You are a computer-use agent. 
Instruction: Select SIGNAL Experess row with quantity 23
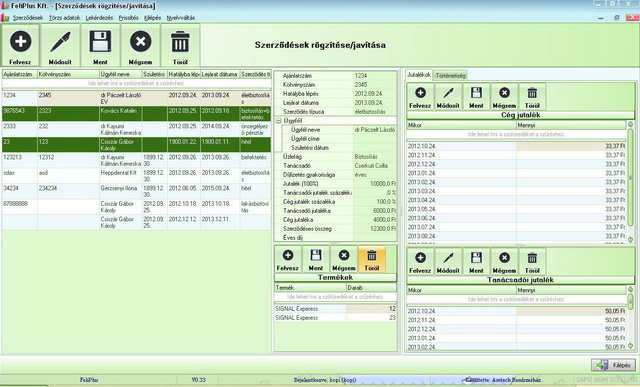(x=335, y=318)
